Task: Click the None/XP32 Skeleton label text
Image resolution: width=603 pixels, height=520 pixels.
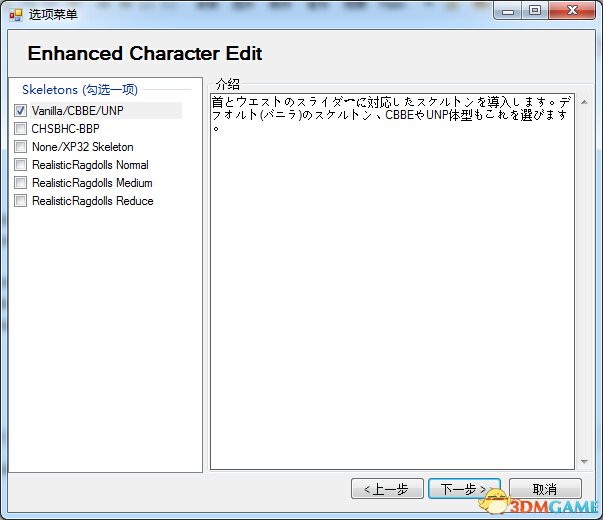Action: coord(83,147)
